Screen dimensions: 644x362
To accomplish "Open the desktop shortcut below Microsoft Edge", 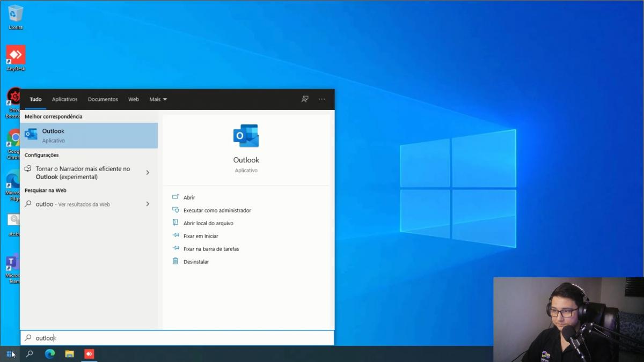I will [x=13, y=225].
